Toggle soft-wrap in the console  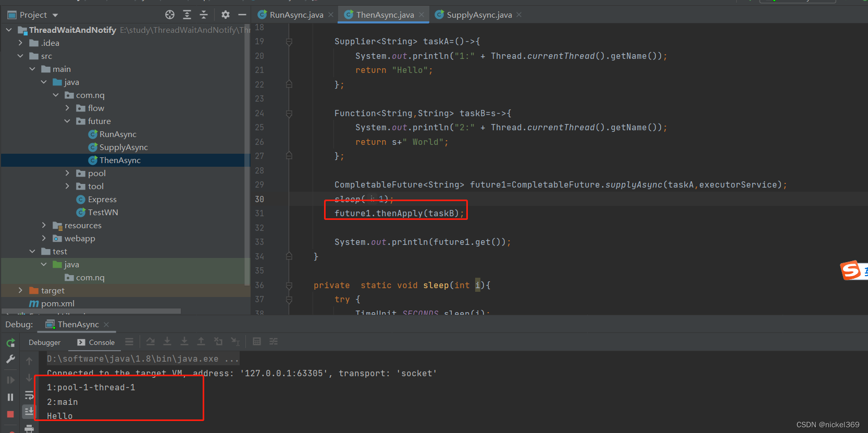[29, 395]
